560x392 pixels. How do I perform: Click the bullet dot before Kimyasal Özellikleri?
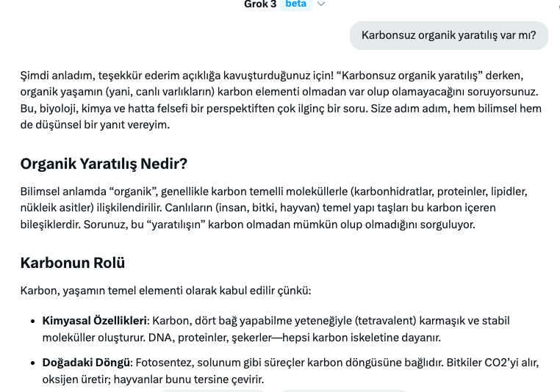coord(32,322)
